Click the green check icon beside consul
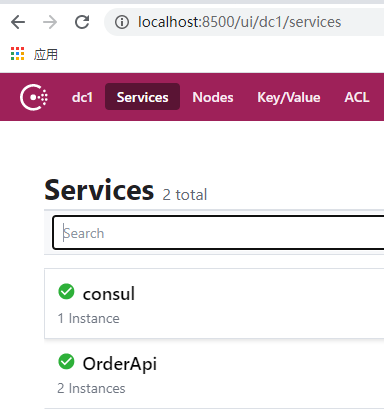 coord(66,292)
